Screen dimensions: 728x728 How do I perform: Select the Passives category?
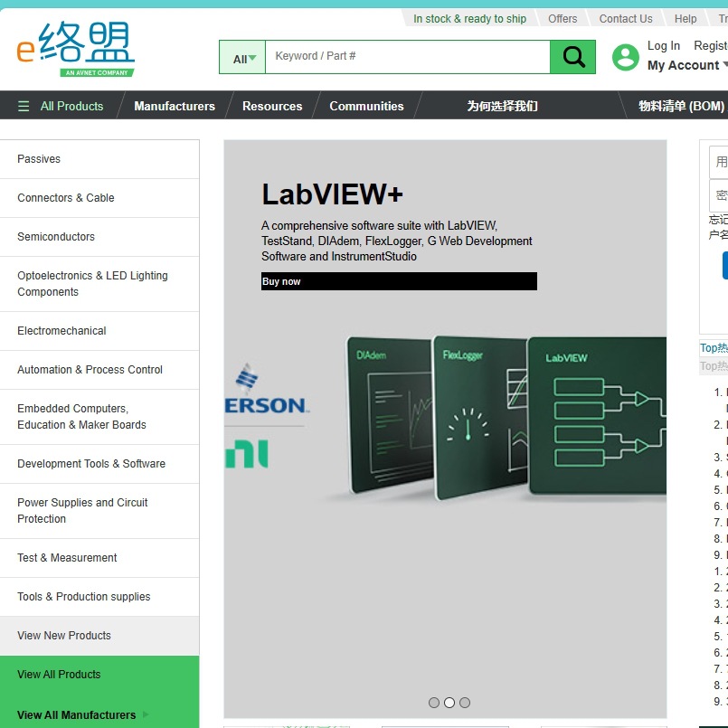[99, 159]
